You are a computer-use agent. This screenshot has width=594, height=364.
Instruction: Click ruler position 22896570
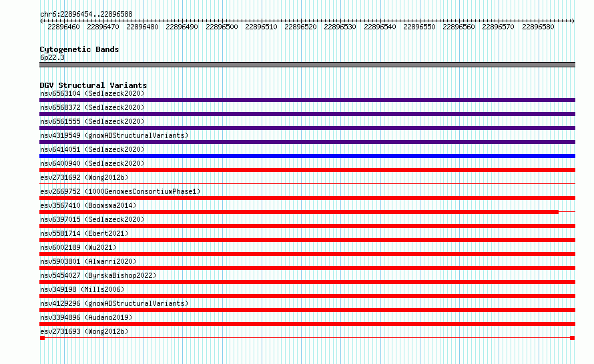pos(498,27)
